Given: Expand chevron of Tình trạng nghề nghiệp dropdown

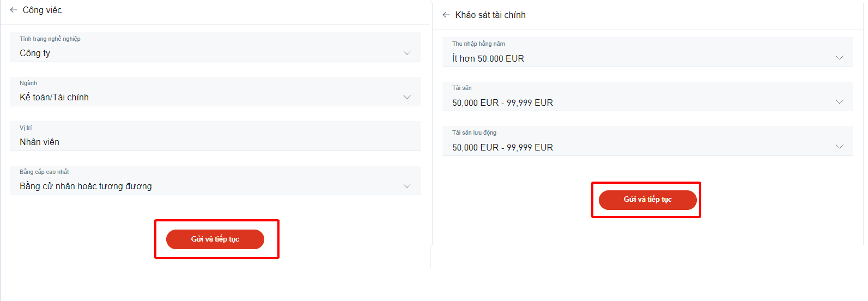Looking at the screenshot, I should coord(407,53).
